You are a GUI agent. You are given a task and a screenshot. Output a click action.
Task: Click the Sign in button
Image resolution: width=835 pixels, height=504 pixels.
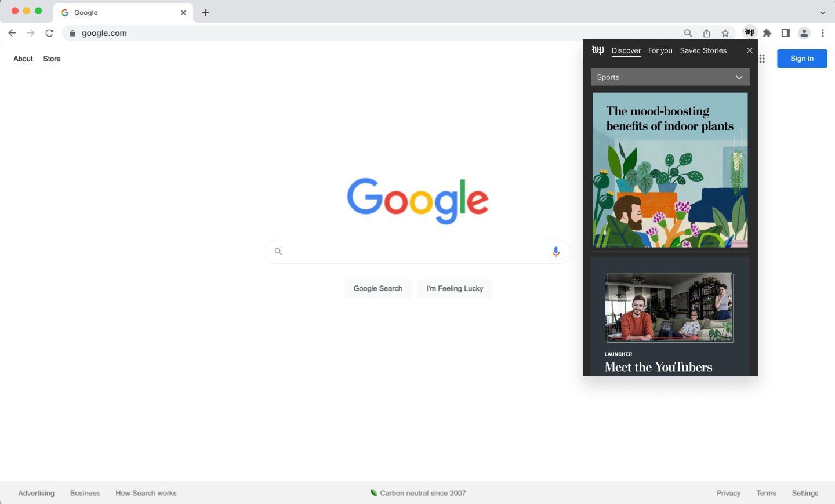coord(802,59)
